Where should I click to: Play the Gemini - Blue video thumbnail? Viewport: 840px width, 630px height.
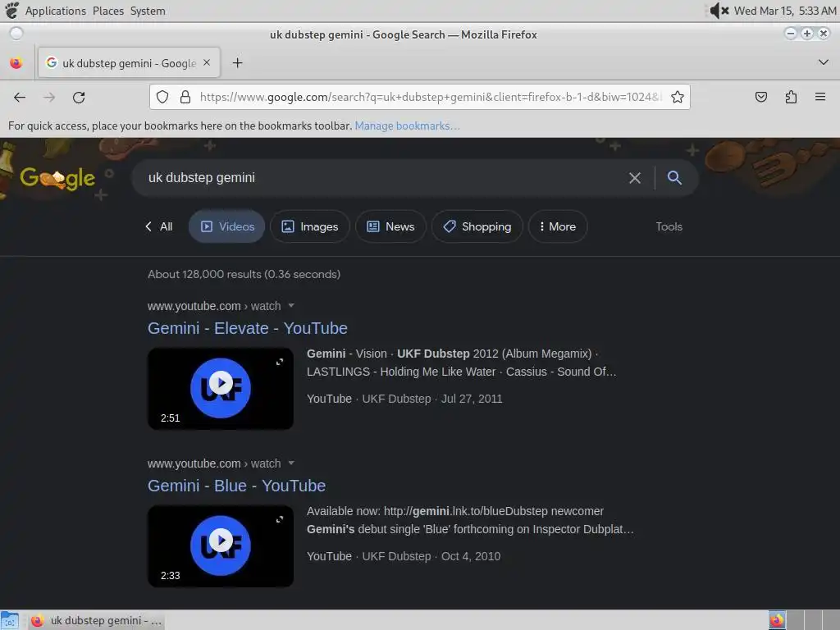221,546
